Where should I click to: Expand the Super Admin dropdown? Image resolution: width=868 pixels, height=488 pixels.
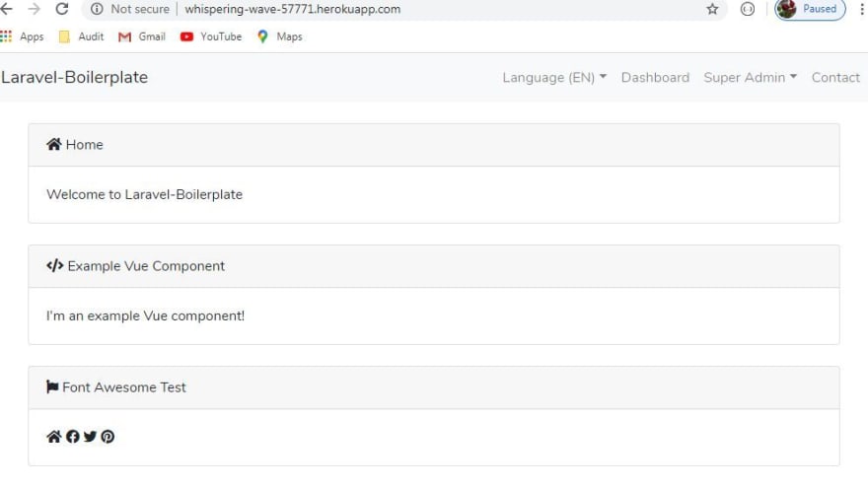(x=750, y=78)
